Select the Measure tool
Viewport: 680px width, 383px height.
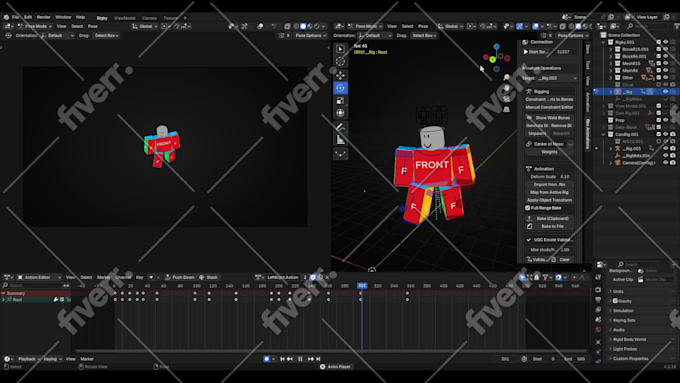click(340, 140)
